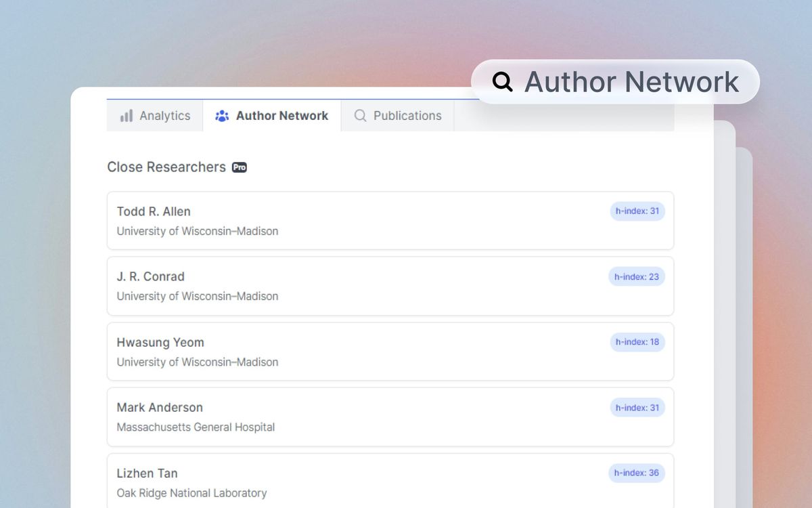The image size is (812, 508).
Task: Switch to the Analytics tab
Action: coord(154,116)
